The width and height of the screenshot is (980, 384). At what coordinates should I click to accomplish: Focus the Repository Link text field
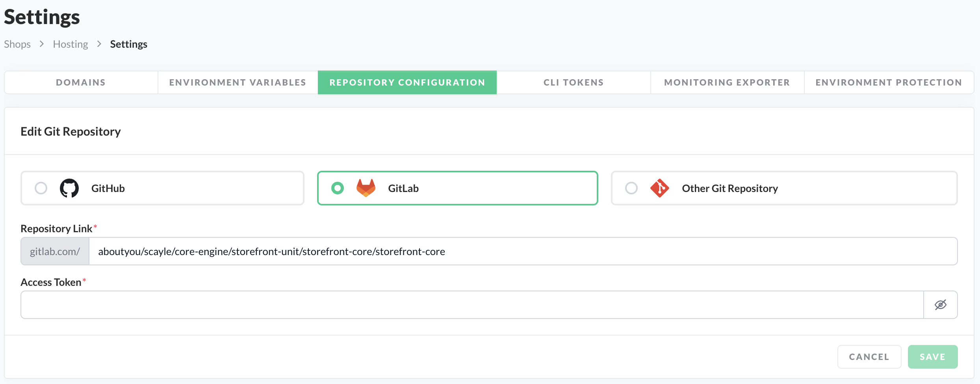click(x=523, y=252)
